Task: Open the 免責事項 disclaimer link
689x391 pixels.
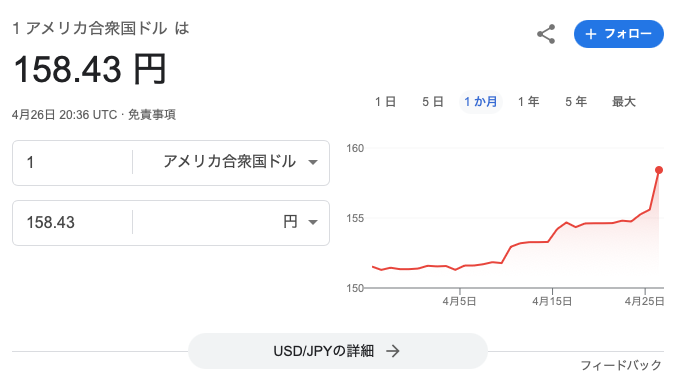Action: (152, 115)
